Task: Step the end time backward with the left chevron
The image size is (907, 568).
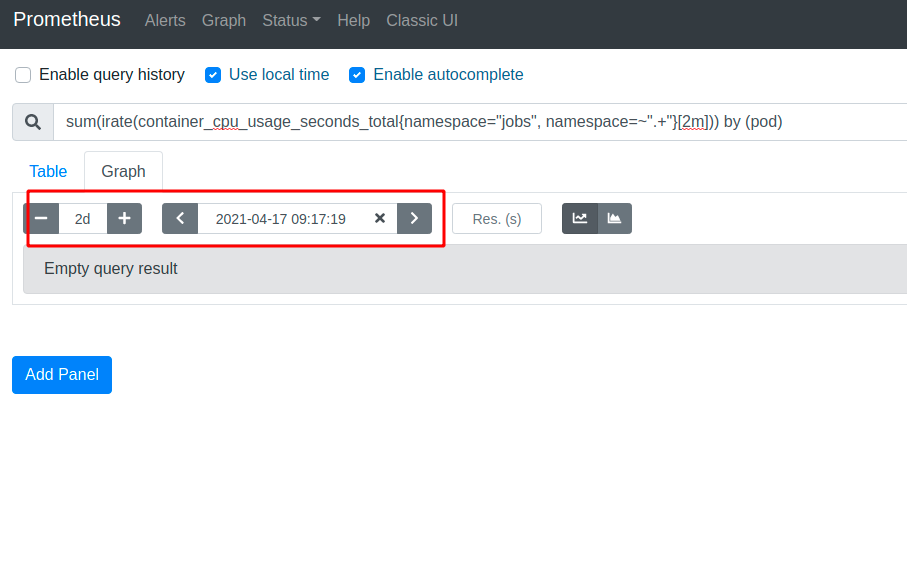Action: [180, 219]
